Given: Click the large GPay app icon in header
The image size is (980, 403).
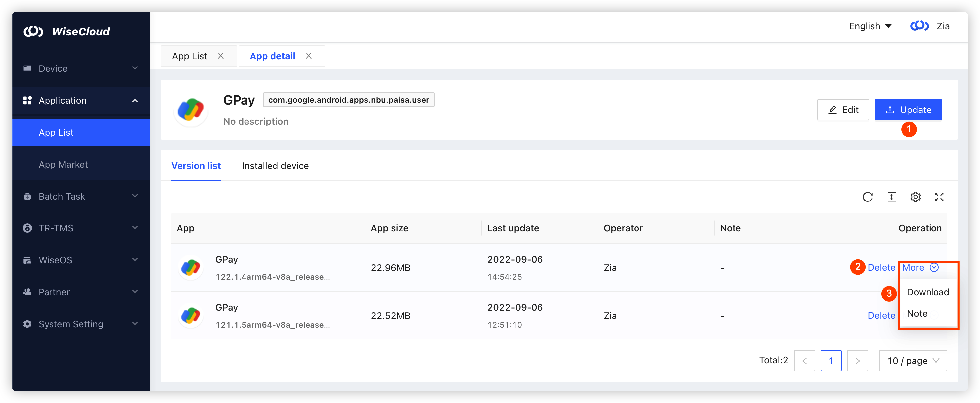Looking at the screenshot, I should coord(191,110).
